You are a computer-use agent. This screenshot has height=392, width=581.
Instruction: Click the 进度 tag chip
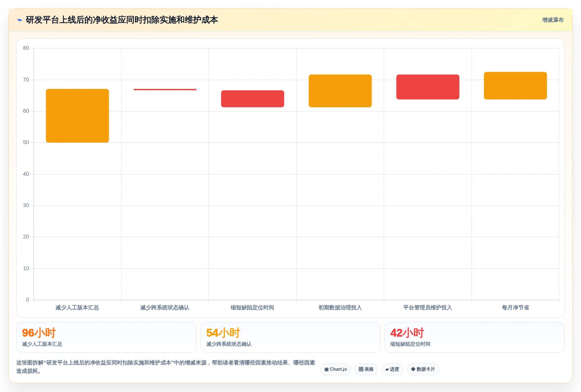(392, 369)
